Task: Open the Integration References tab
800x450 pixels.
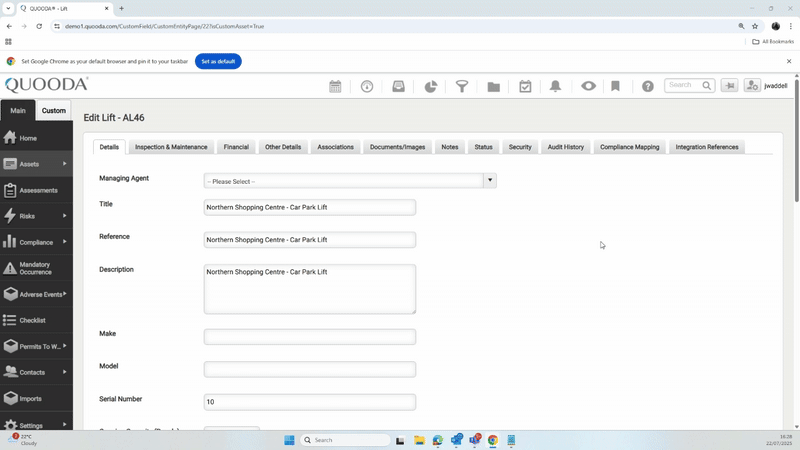Action: (707, 147)
